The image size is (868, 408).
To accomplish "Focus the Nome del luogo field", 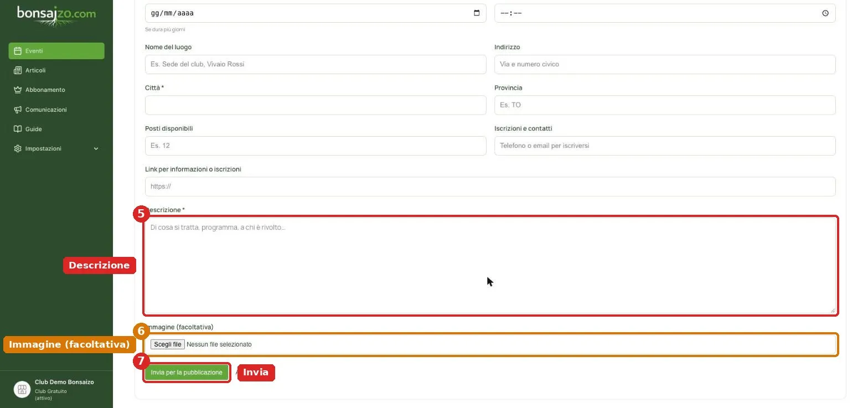I will click(x=316, y=64).
